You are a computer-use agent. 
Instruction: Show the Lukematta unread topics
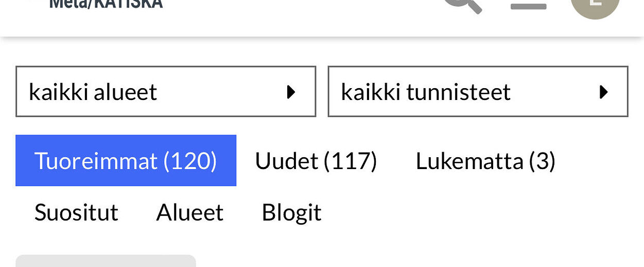(x=485, y=161)
